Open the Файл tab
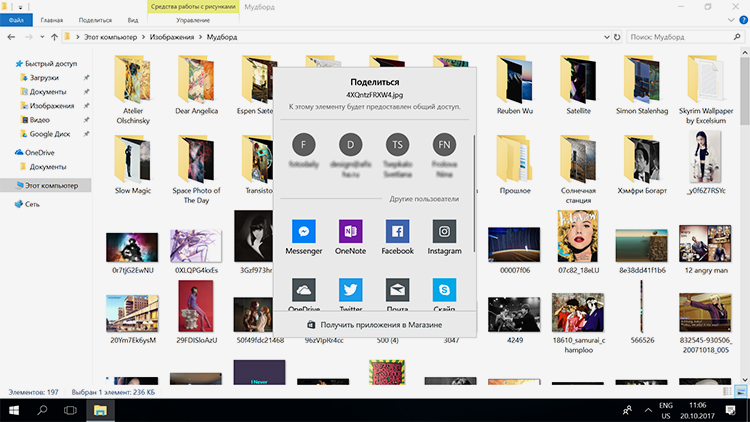 16,20
